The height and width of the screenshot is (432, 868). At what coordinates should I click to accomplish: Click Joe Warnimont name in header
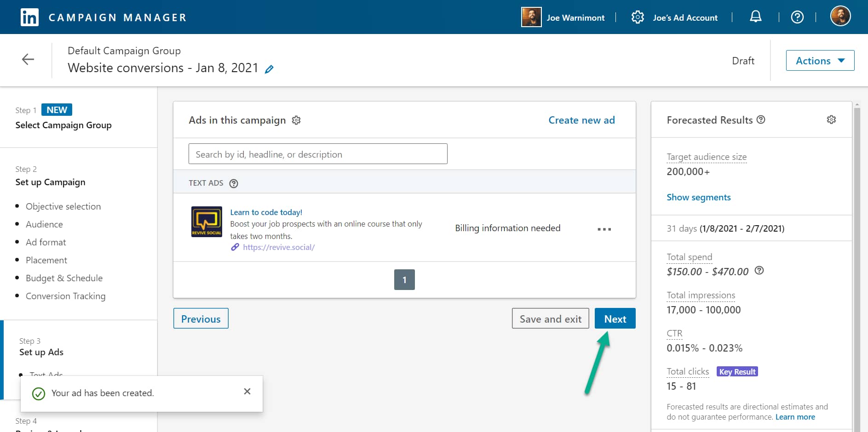pyautogui.click(x=575, y=17)
